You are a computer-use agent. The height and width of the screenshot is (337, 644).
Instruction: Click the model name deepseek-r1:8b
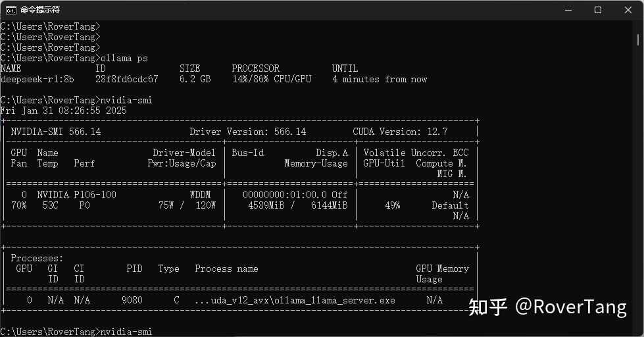pos(37,79)
